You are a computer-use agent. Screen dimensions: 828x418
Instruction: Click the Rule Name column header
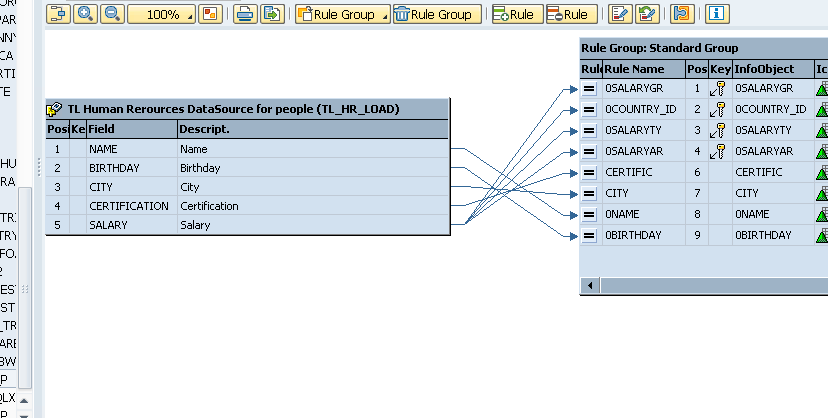[x=644, y=69]
